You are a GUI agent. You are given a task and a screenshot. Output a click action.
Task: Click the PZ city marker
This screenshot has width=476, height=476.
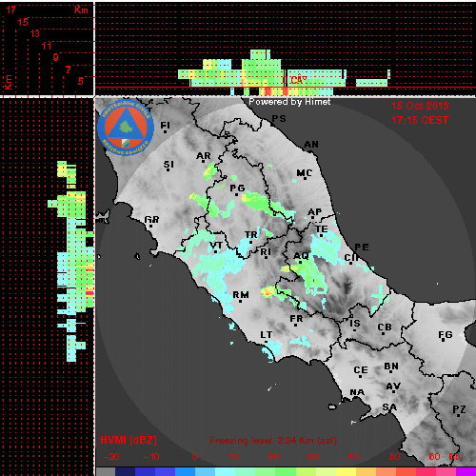tap(458, 415)
